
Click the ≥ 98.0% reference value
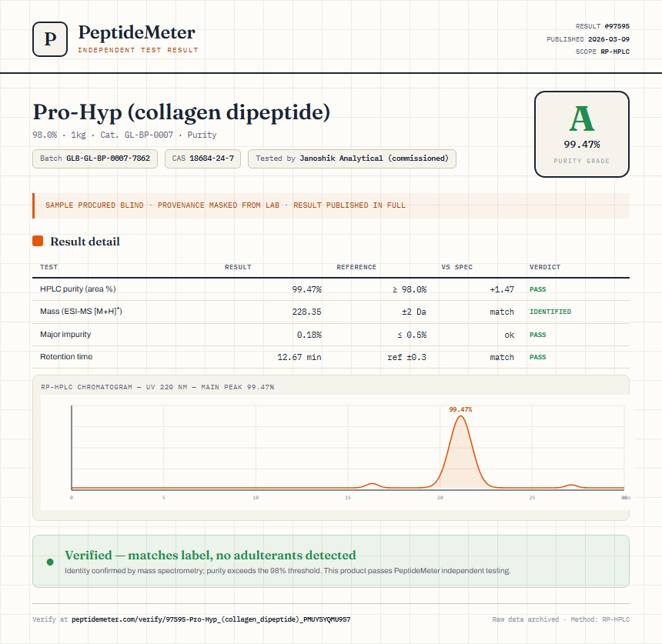[410, 289]
